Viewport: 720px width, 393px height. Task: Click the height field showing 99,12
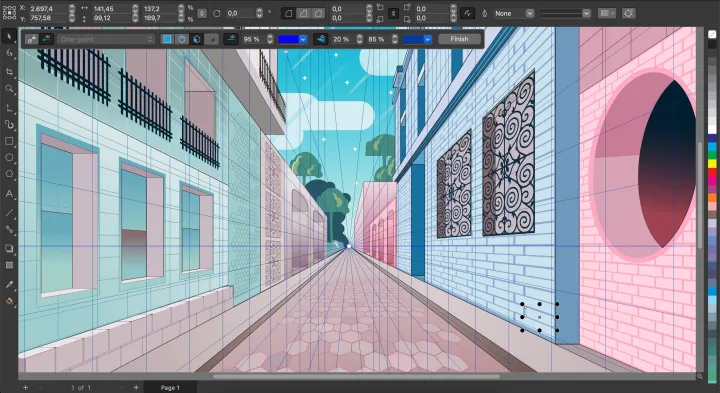pos(112,18)
